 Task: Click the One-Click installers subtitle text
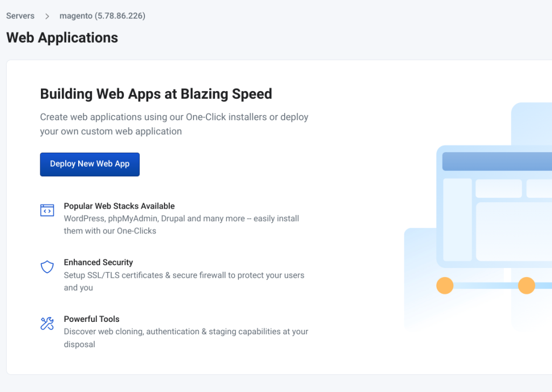174,124
